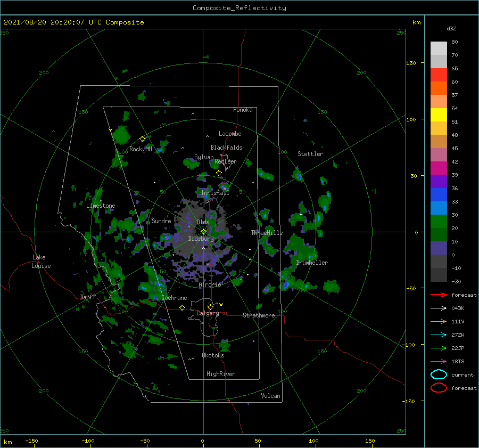Click the RockyMH label
Image resolution: width=479 pixels, height=448 pixels.
point(141,149)
